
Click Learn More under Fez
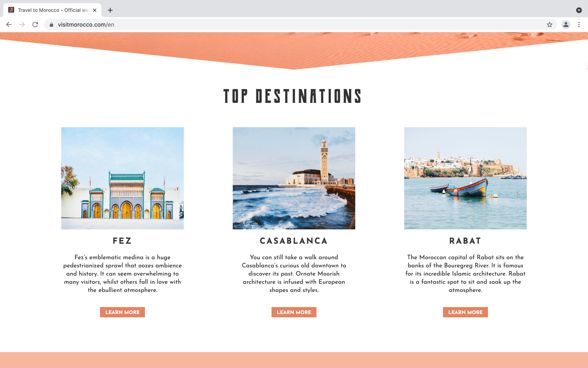tap(122, 312)
